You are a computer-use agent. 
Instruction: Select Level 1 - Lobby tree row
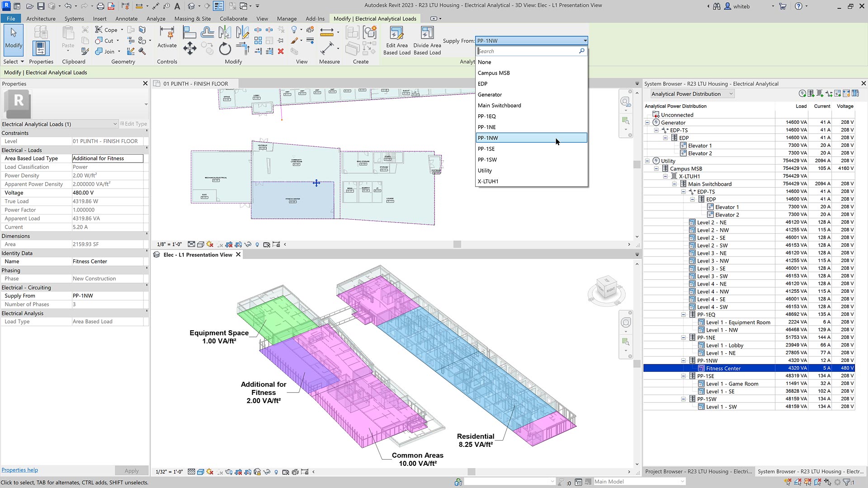tap(724, 345)
